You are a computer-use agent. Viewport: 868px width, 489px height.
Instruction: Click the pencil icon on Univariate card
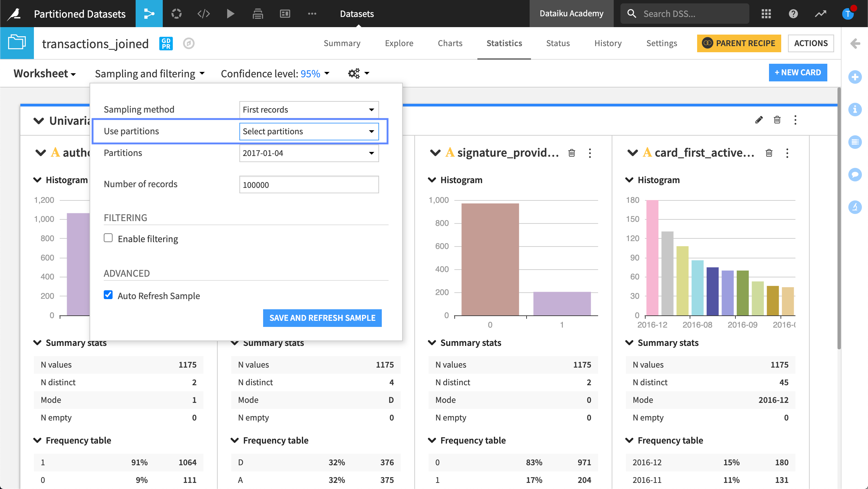click(x=759, y=120)
